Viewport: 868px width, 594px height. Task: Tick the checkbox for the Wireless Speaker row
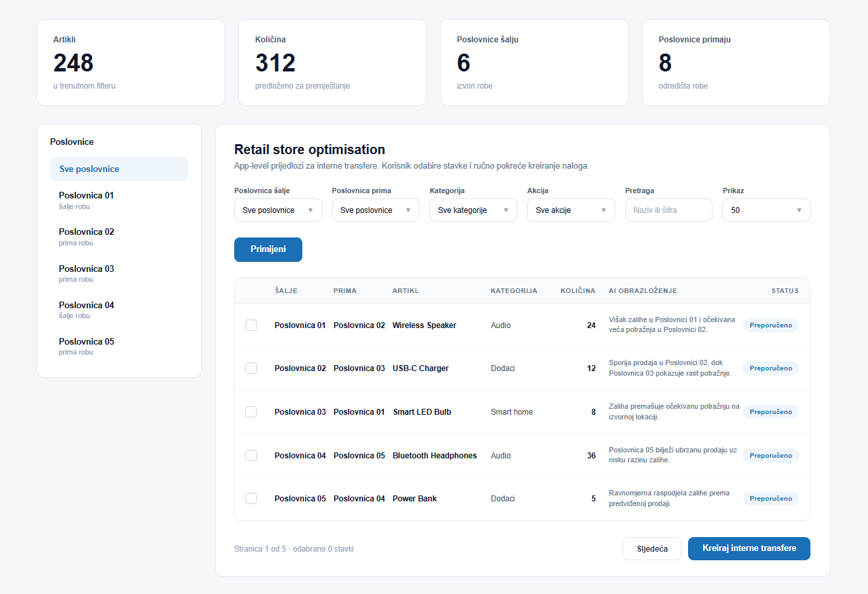click(x=251, y=325)
